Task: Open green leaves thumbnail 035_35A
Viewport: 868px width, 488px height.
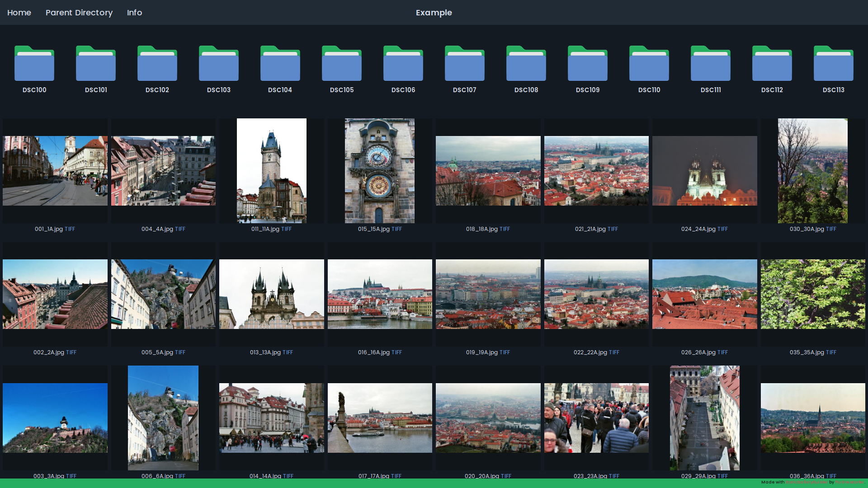Action: 813,294
